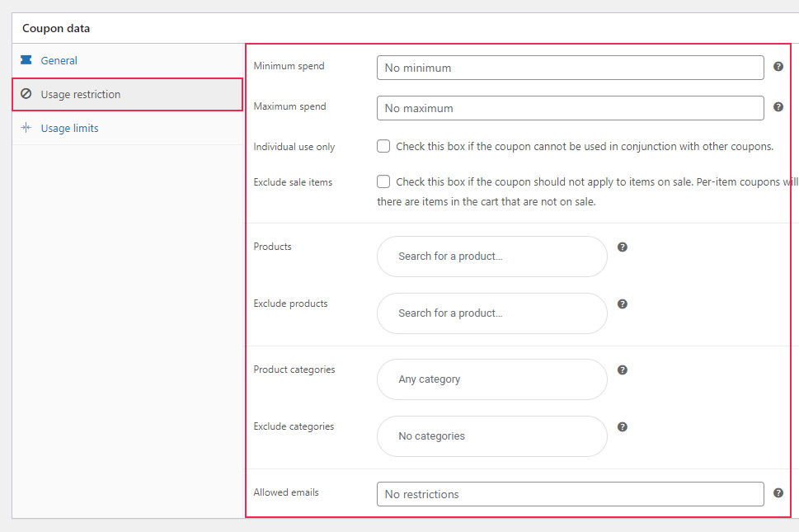Screen dimensions: 799x532
Task: Click the General tab ticket icon
Action: click(26, 60)
